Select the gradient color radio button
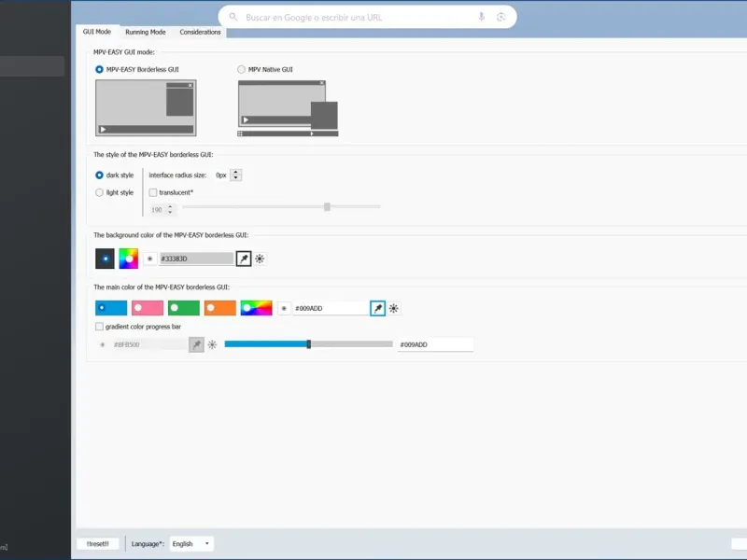 pyautogui.click(x=102, y=344)
